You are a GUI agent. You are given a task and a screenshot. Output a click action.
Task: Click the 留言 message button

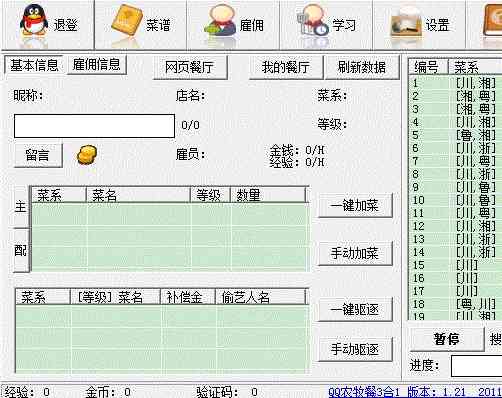38,155
